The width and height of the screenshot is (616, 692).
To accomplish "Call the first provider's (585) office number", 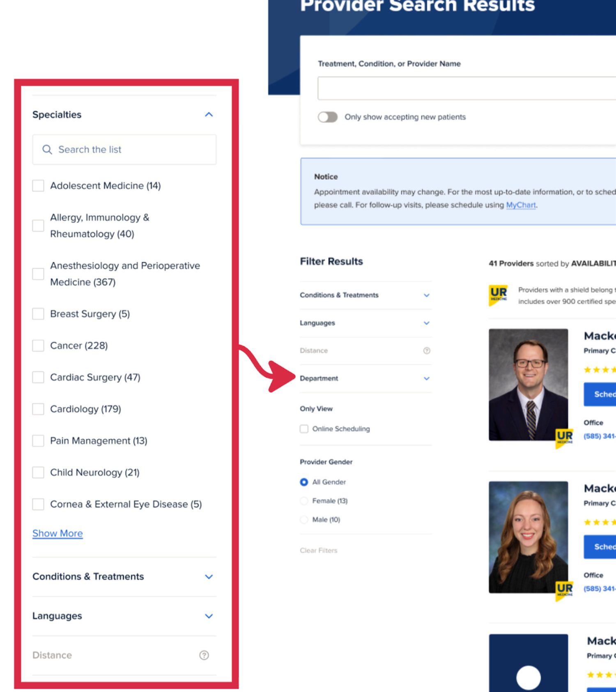I will click(x=600, y=436).
